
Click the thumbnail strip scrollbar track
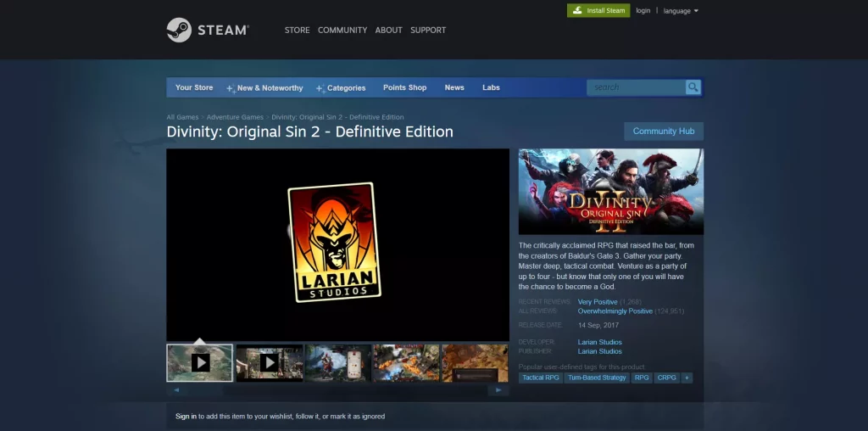pos(337,390)
